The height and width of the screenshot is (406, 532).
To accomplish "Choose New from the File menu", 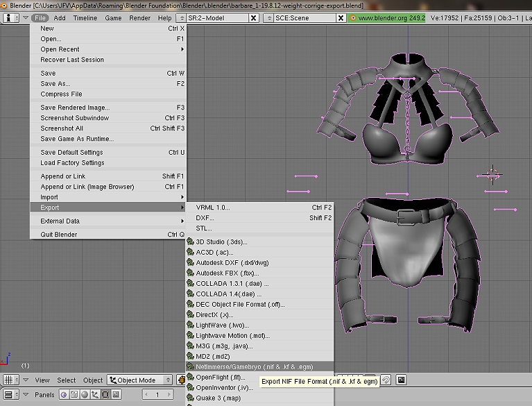I will [x=108, y=28].
